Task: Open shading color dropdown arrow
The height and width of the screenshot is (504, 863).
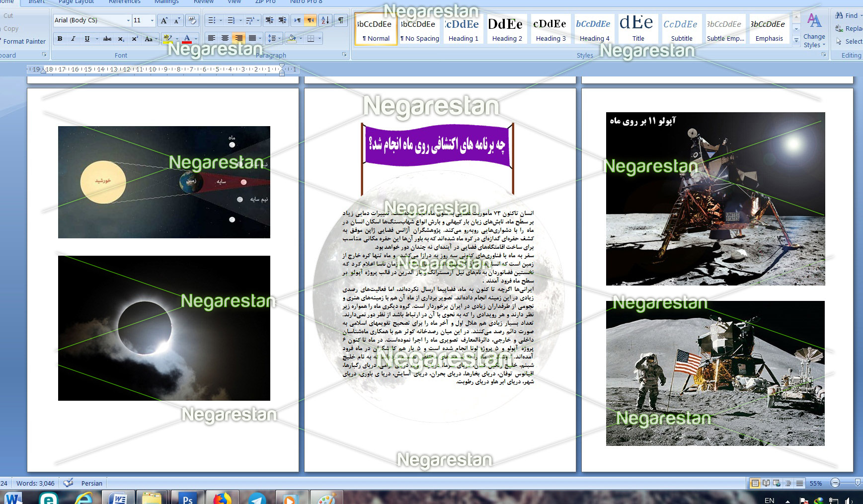Action: click(300, 38)
